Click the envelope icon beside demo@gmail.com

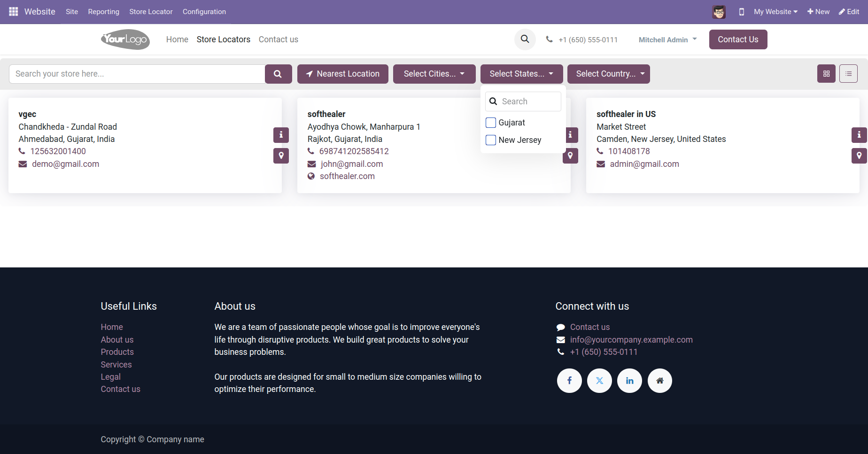click(23, 164)
